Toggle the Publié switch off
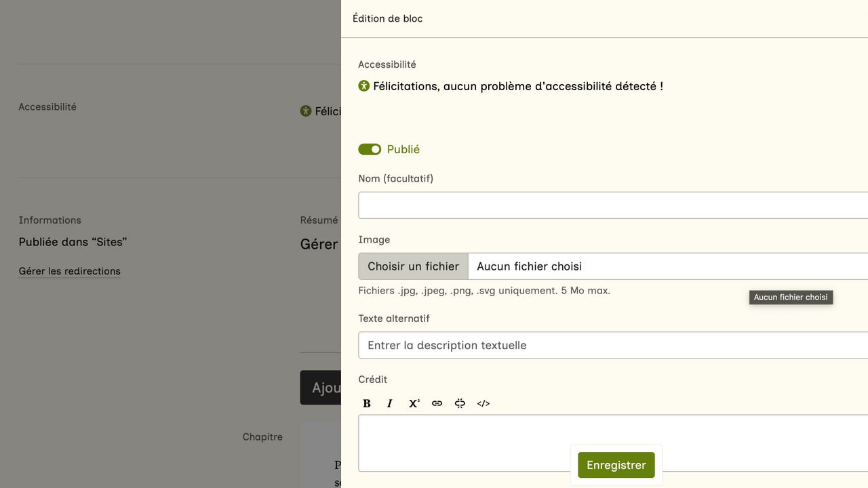The width and height of the screenshot is (868, 488). pyautogui.click(x=370, y=149)
